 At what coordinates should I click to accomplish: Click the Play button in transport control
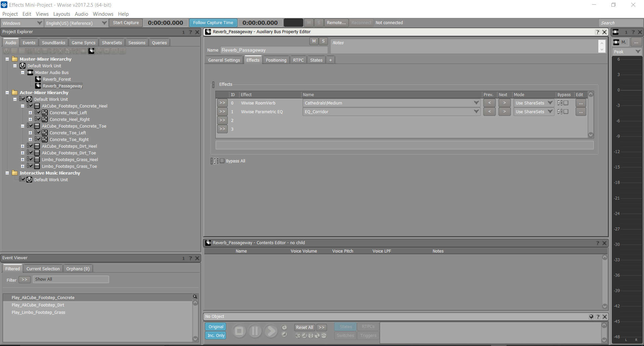click(271, 331)
